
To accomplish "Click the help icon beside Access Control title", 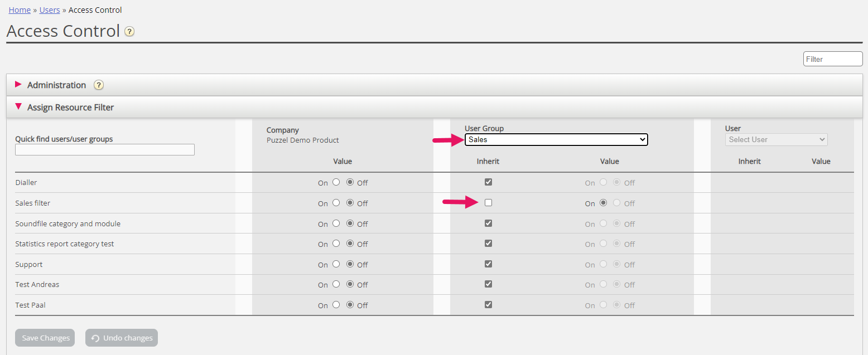I will tap(129, 32).
